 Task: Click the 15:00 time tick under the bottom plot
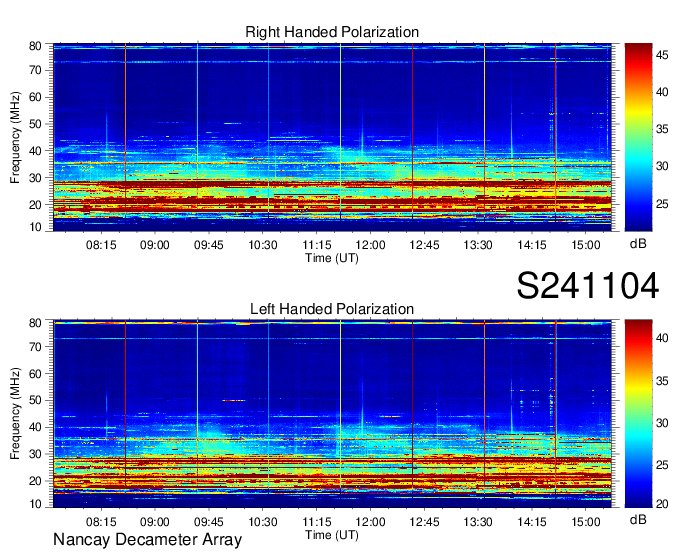point(586,521)
